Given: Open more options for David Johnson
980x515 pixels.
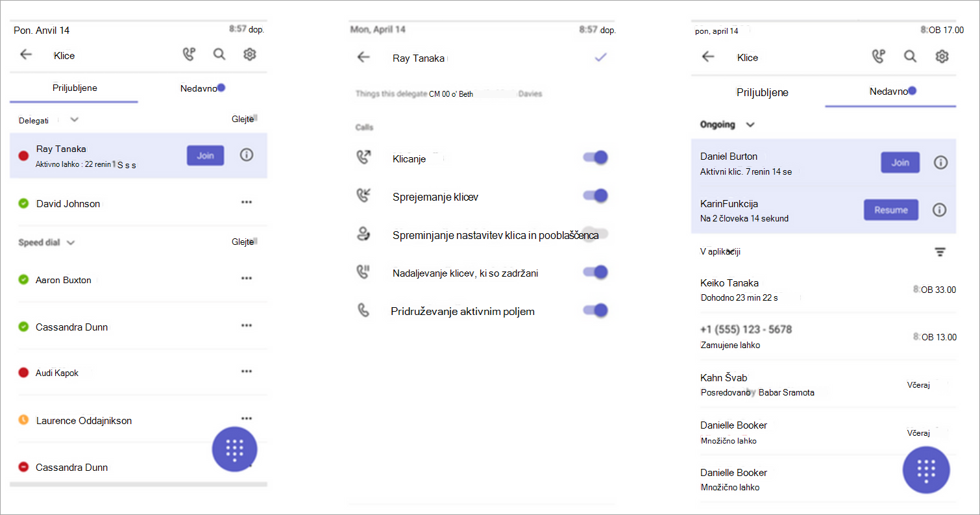Looking at the screenshot, I should (247, 202).
